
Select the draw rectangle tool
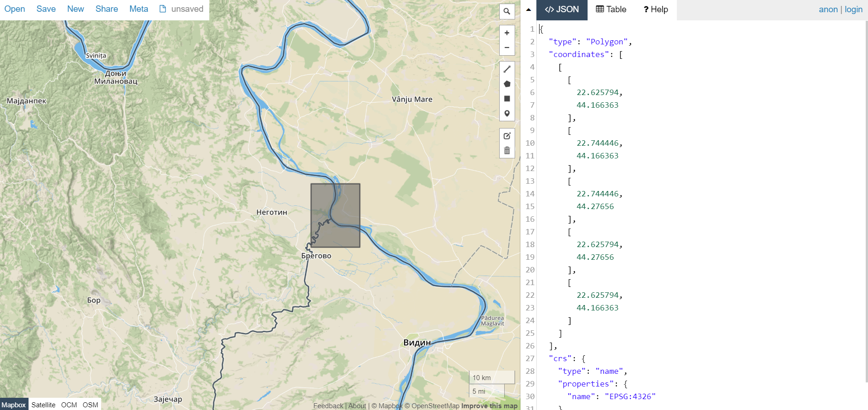(x=507, y=99)
